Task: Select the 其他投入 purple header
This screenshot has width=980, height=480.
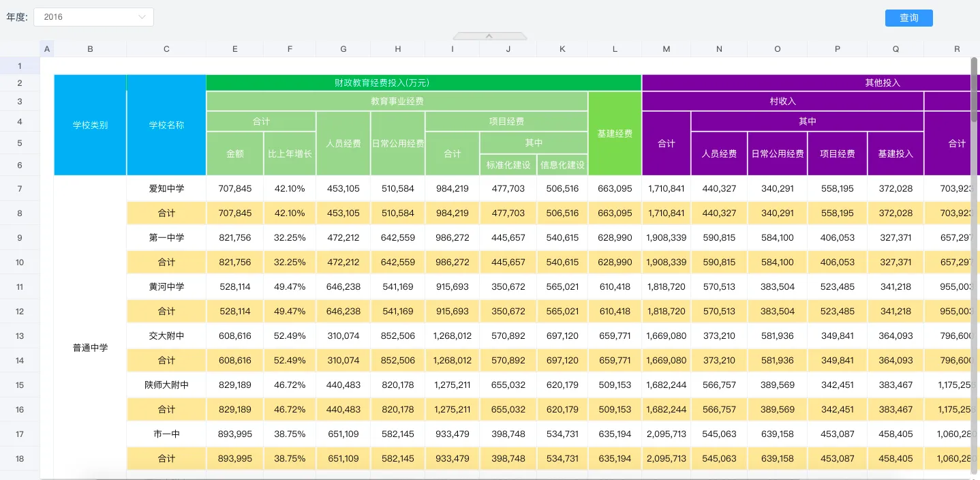Action: pos(882,82)
